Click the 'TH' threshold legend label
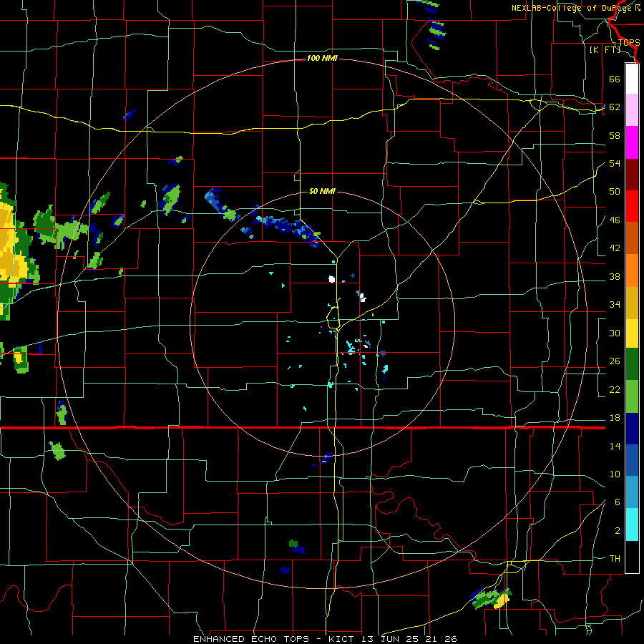The width and height of the screenshot is (644, 644). click(x=615, y=559)
